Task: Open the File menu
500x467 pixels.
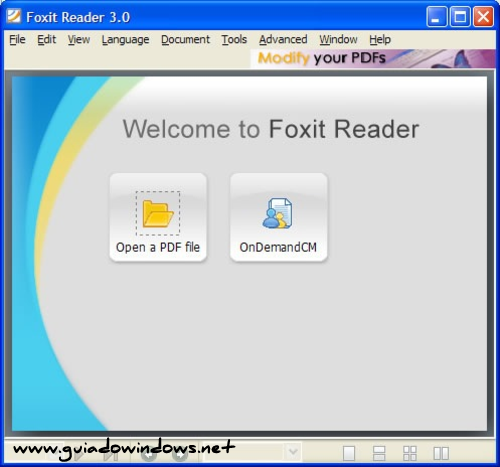Action: (x=17, y=39)
